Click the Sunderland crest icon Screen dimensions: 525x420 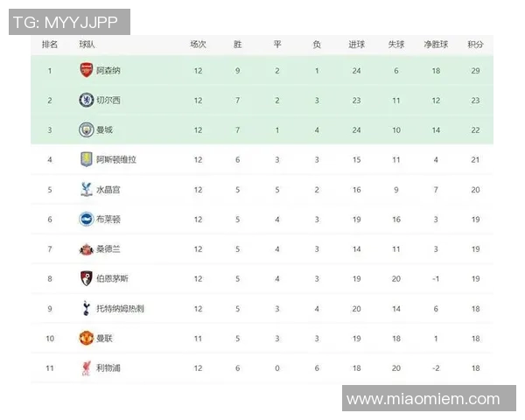tap(86, 248)
